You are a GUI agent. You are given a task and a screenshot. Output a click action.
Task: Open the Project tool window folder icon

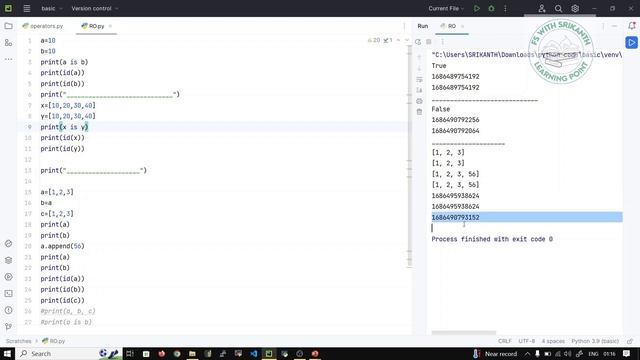coord(8,26)
